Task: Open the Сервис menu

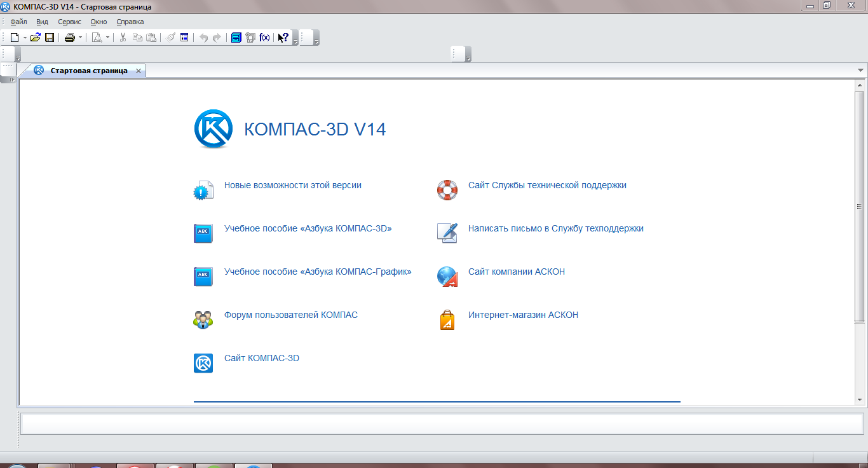Action: tap(69, 22)
